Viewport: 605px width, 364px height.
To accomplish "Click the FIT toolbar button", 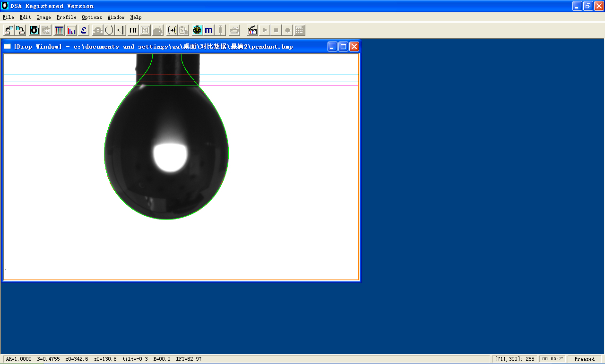I will click(133, 30).
